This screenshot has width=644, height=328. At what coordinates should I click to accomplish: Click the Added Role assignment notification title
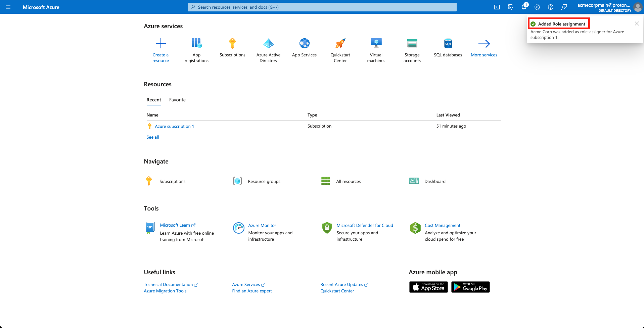click(561, 24)
